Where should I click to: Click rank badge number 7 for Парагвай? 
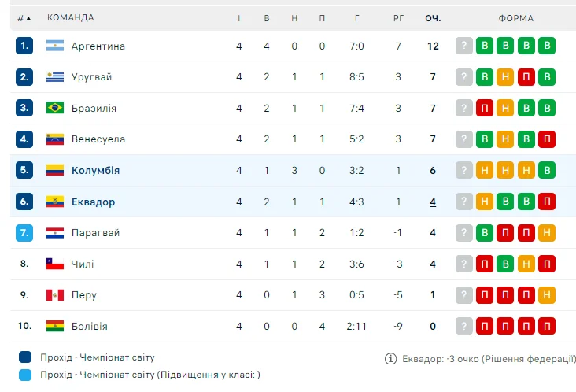(24, 233)
